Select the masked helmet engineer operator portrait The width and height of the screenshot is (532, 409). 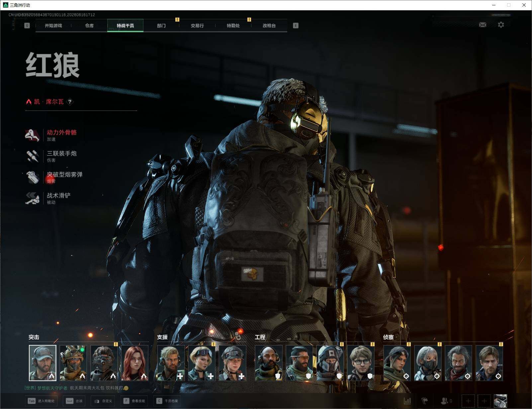pyautogui.click(x=330, y=363)
